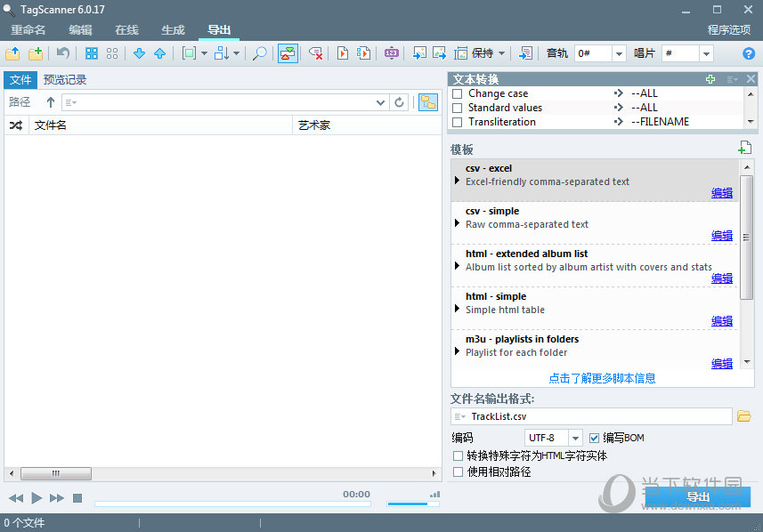Uncheck the 编写BOM checkbox
Viewport: 763px width, 532px height.
[x=595, y=438]
